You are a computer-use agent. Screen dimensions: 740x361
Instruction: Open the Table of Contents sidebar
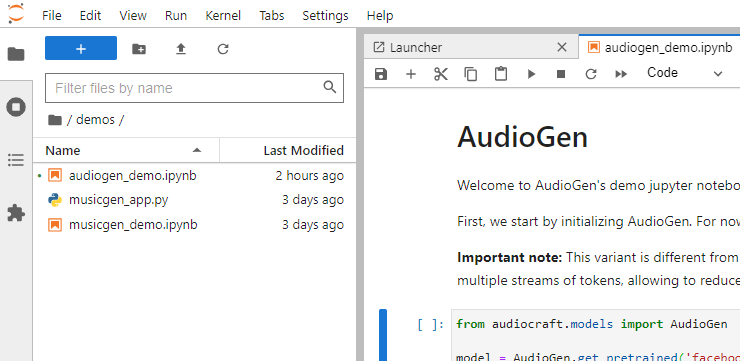point(16,160)
